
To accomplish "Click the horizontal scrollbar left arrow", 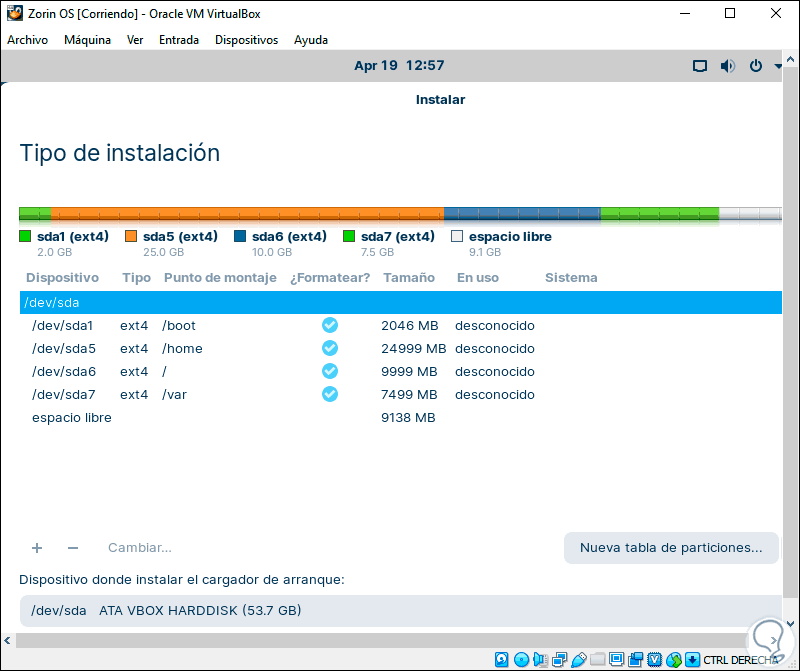I will 7,640.
